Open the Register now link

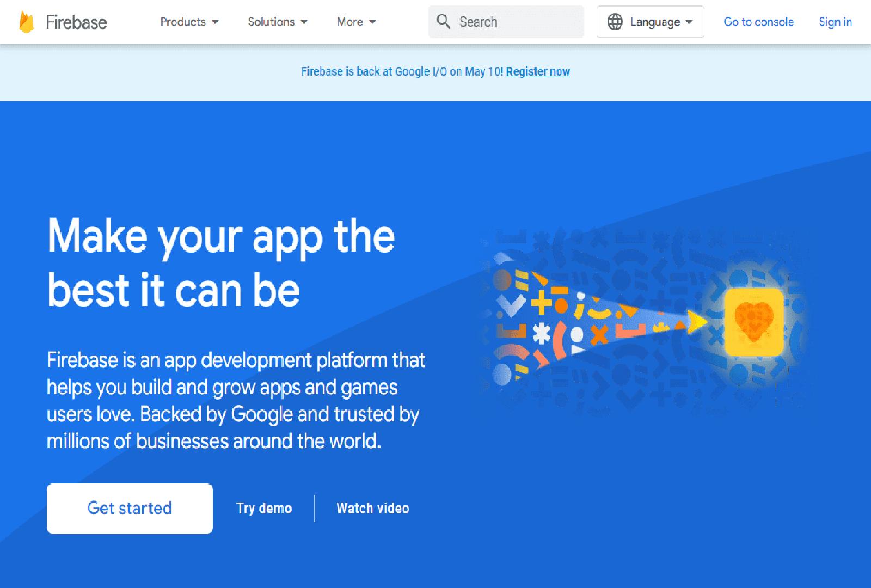point(537,71)
